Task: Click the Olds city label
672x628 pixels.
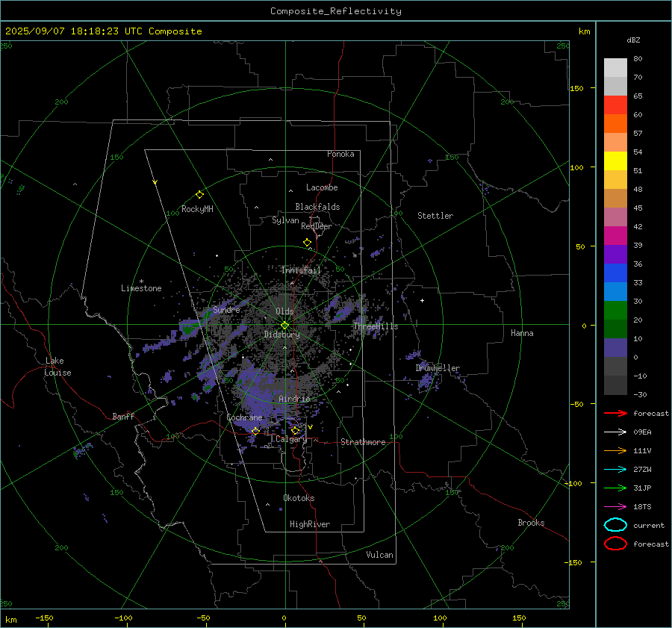Action: coord(284,311)
